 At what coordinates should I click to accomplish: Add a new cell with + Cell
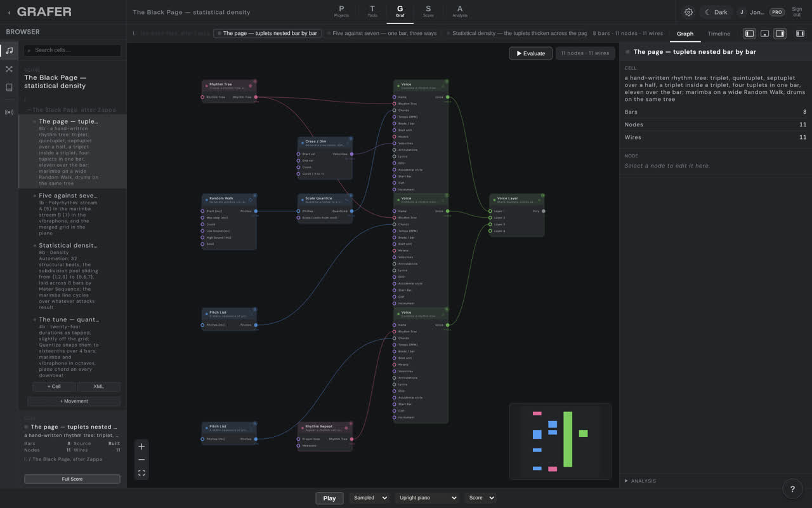pyautogui.click(x=54, y=386)
